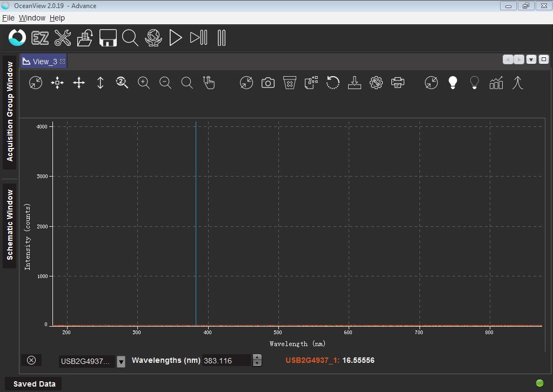Click the floppy disk save icon

(108, 38)
